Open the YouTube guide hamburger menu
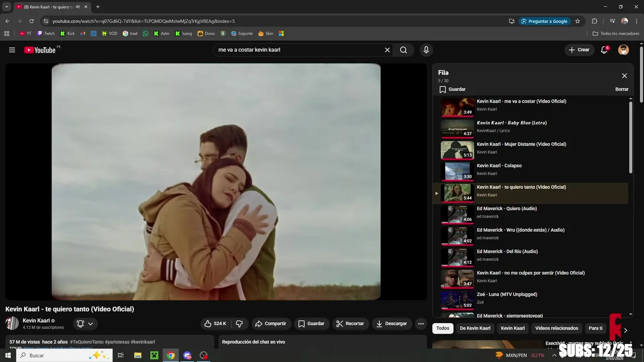Image resolution: width=644 pixels, height=362 pixels. pyautogui.click(x=12, y=50)
